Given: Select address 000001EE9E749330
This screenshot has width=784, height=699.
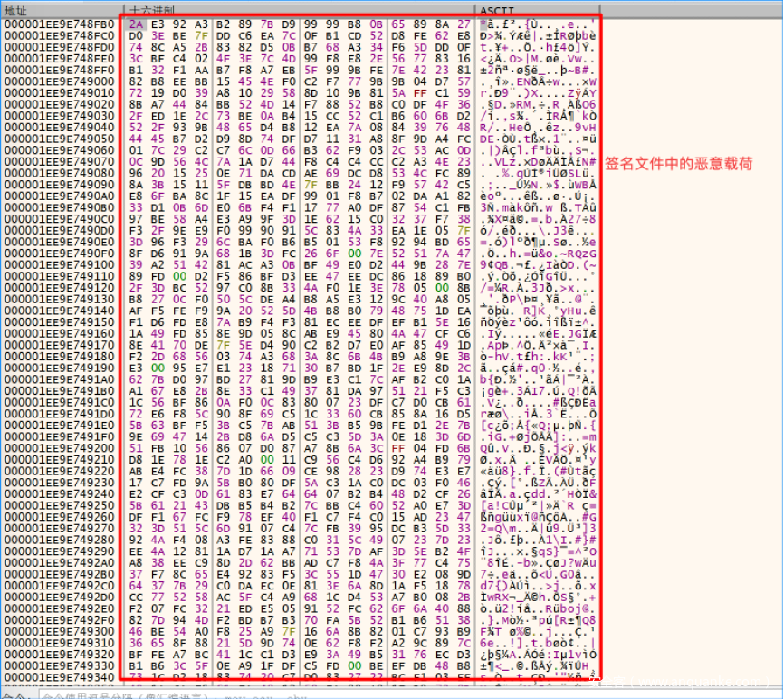Looking at the screenshot, I should [60, 666].
